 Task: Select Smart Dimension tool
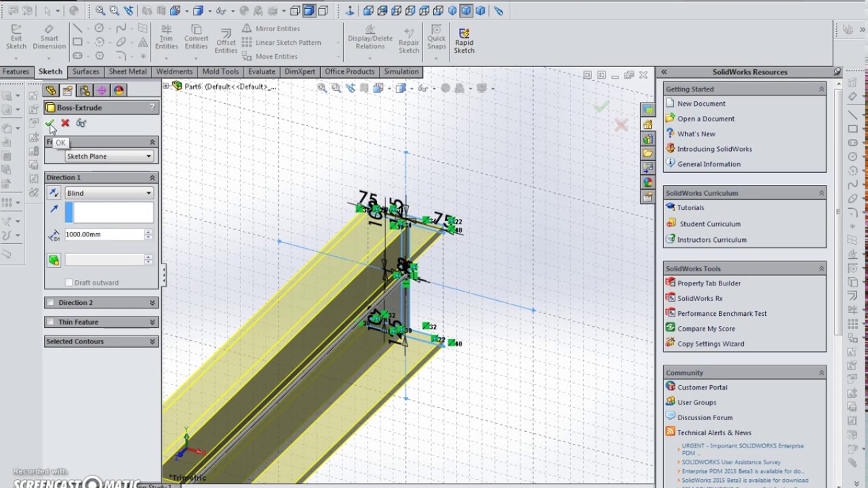[x=49, y=37]
